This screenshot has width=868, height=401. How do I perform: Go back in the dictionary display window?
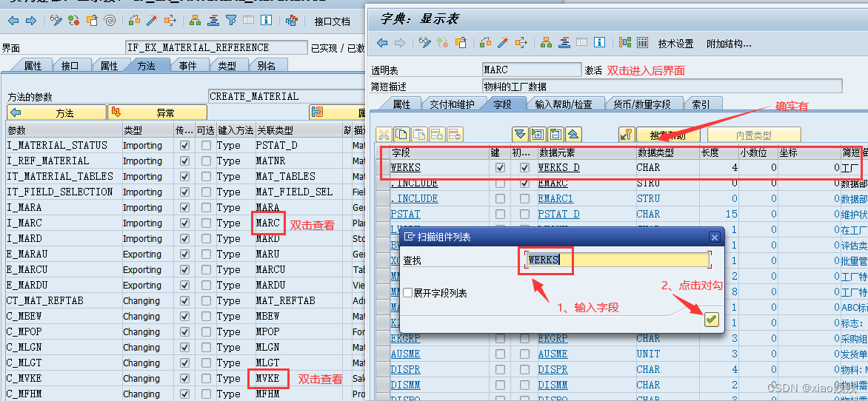[x=382, y=43]
